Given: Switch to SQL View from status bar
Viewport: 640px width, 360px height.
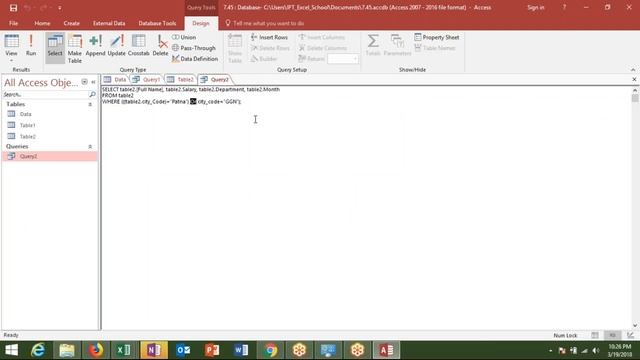Looking at the screenshot, I should point(612,335).
